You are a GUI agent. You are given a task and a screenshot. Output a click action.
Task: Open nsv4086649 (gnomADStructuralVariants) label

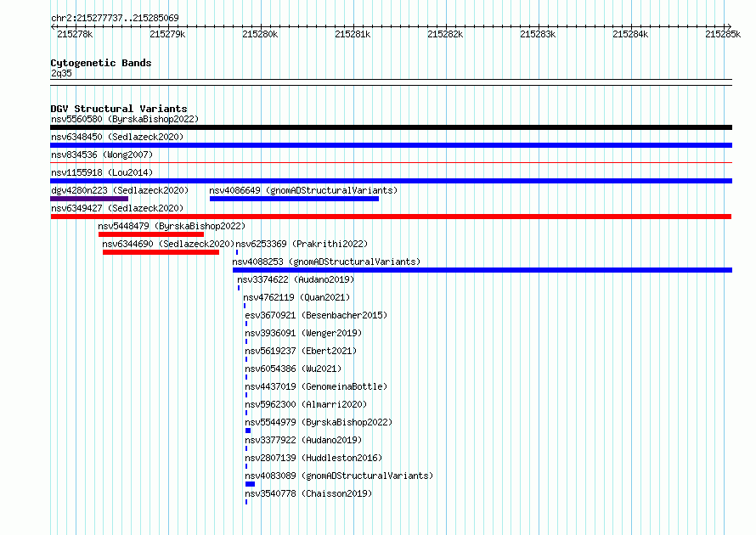tap(303, 190)
